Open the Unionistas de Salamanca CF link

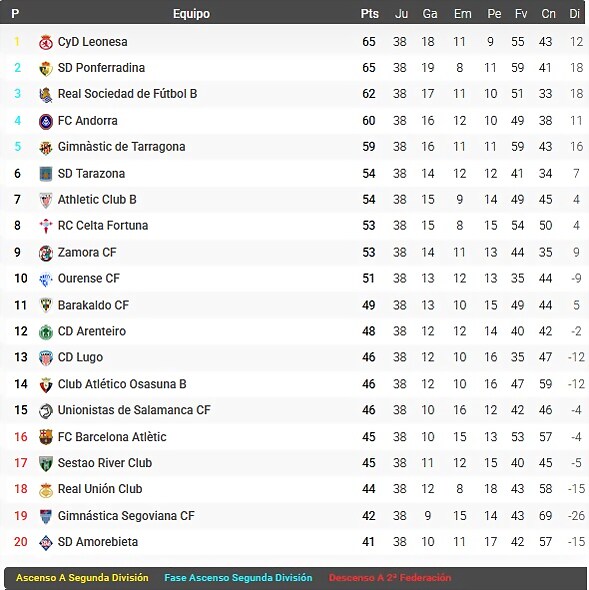point(134,410)
